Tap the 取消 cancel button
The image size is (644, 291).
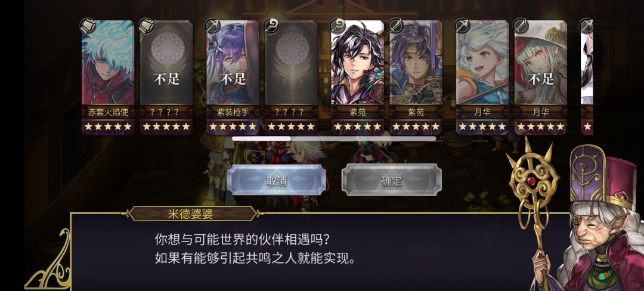coord(277,179)
